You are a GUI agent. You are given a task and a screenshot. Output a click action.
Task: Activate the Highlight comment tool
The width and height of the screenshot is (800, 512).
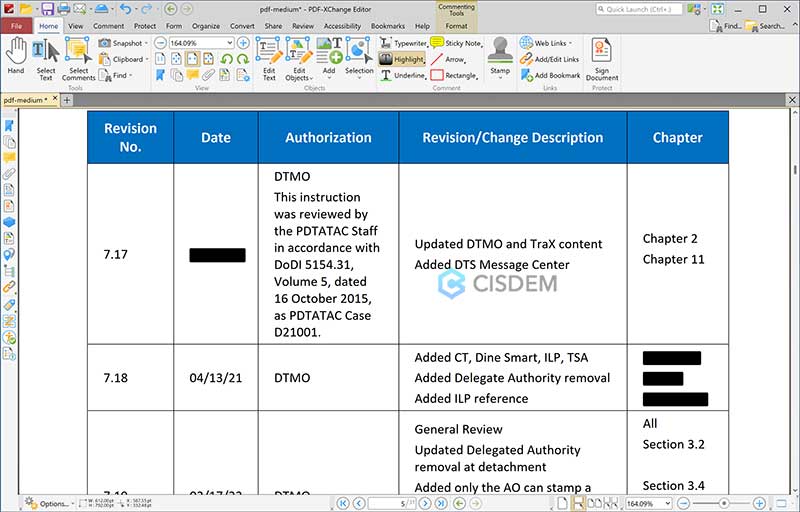coord(402,59)
